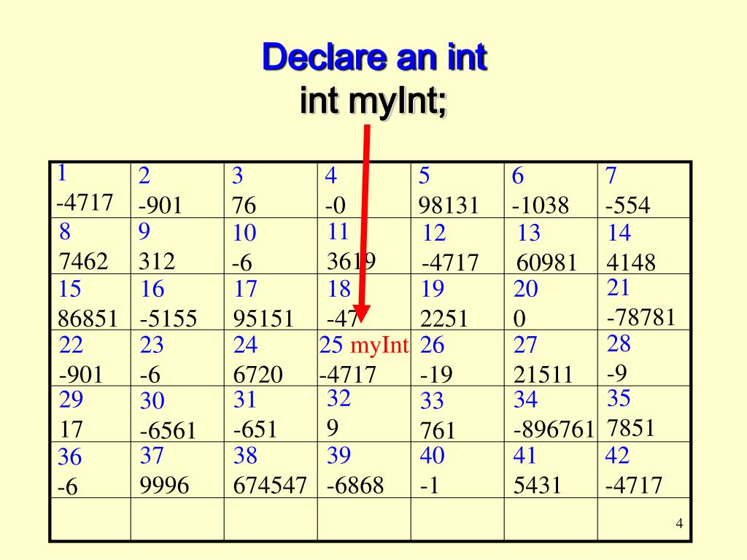Screen dimensions: 747x560
Task: Select the value 86851
Action: pyautogui.click(x=88, y=319)
